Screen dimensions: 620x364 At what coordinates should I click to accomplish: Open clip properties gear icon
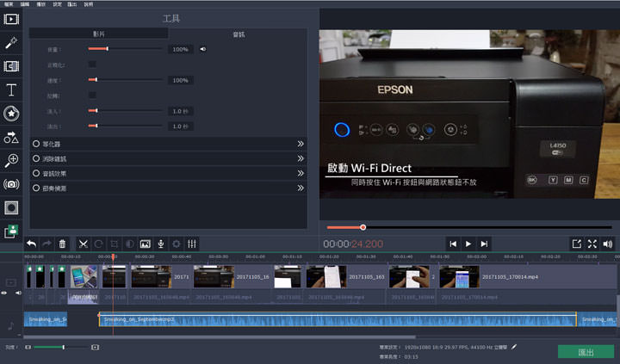[177, 244]
